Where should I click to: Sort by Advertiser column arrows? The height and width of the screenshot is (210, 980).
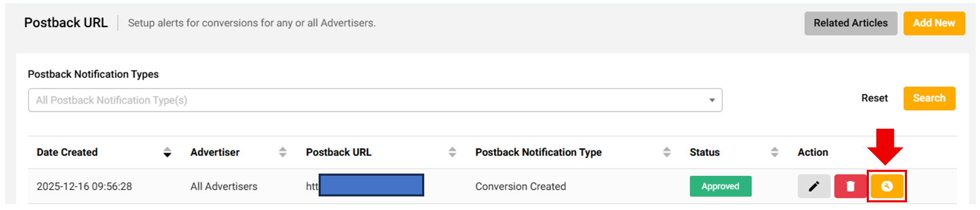point(283,152)
